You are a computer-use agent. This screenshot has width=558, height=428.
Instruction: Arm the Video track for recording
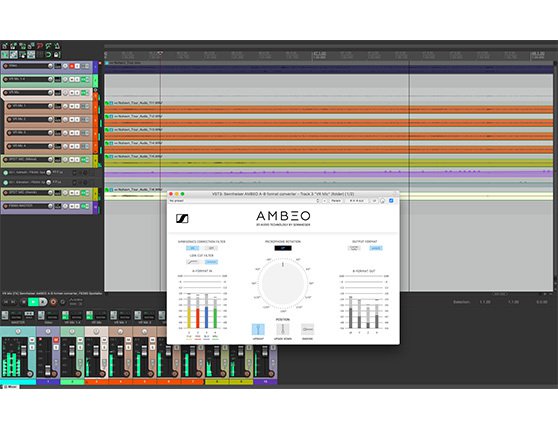click(5, 66)
